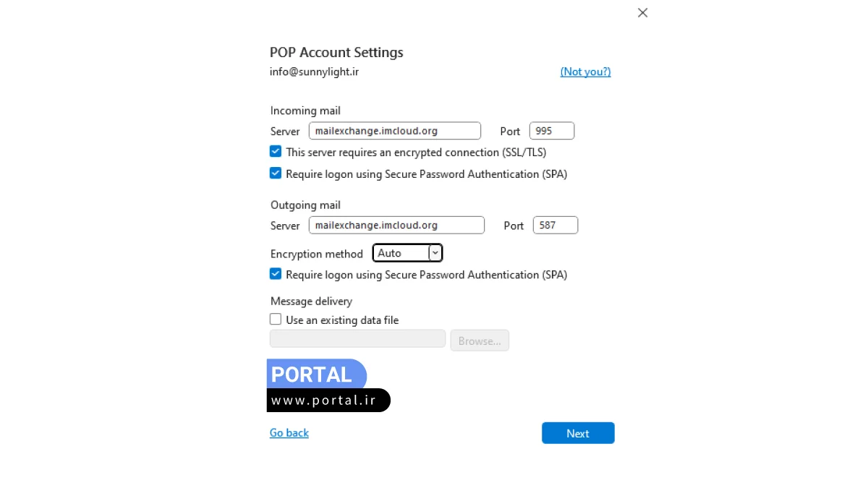Uncheck the encrypted connection (SSL/TLS) checkbox
The height and width of the screenshot is (496, 868).
pyautogui.click(x=276, y=152)
